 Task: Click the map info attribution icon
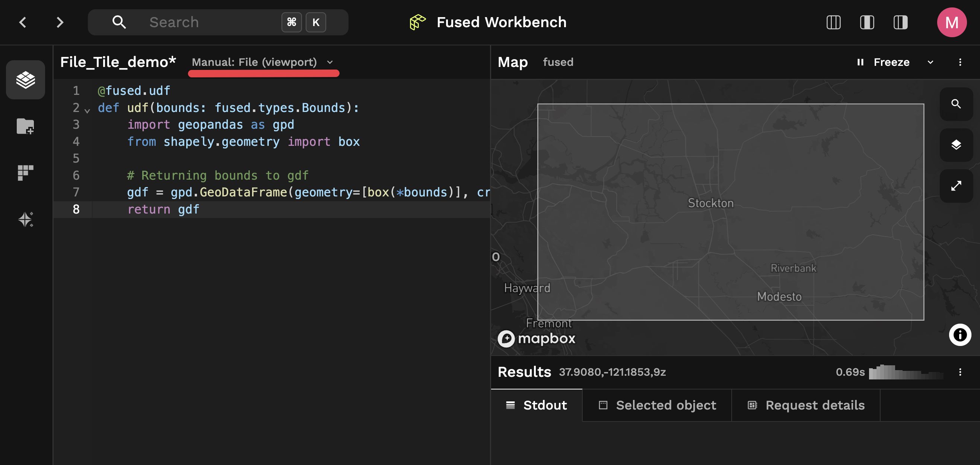(x=960, y=334)
